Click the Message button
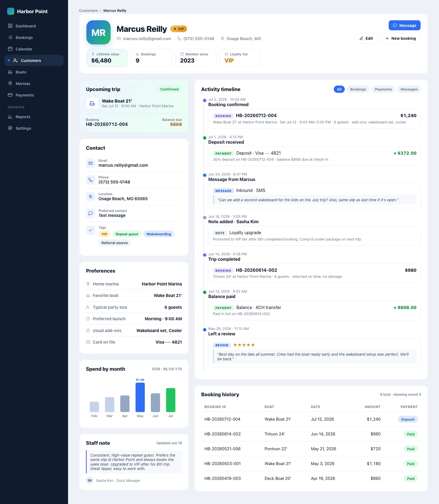The width and height of the screenshot is (439, 504). pyautogui.click(x=404, y=25)
